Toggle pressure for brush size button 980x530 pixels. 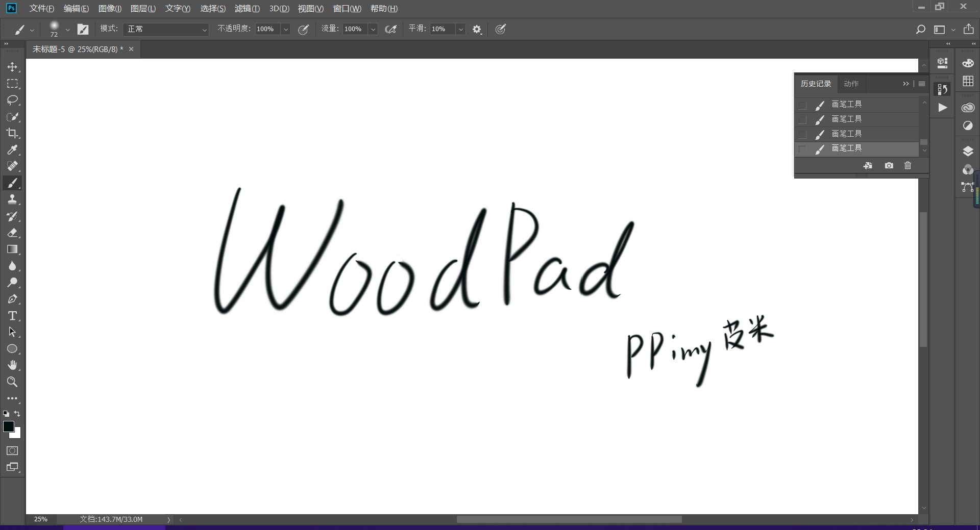point(501,29)
